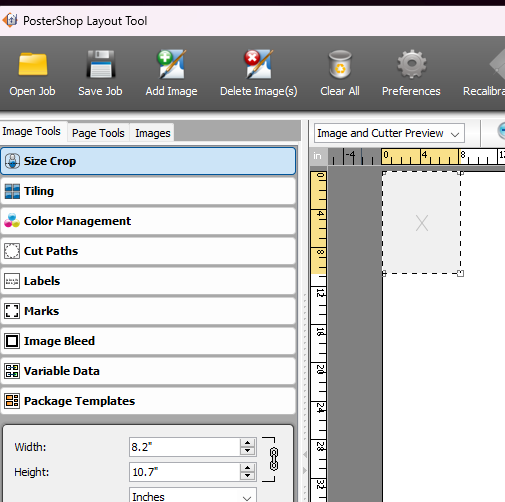This screenshot has height=502, width=505.
Task: Switch to the Images tab
Action: coord(153,133)
